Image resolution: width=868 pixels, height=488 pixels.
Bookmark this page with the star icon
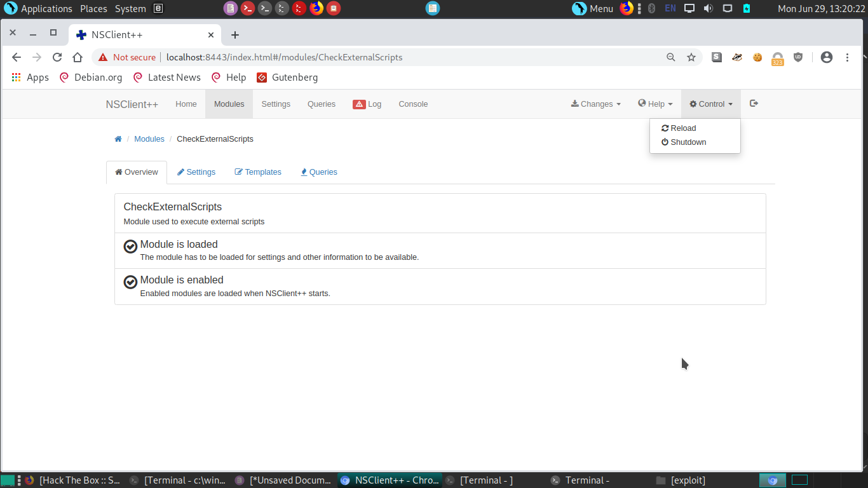(691, 57)
